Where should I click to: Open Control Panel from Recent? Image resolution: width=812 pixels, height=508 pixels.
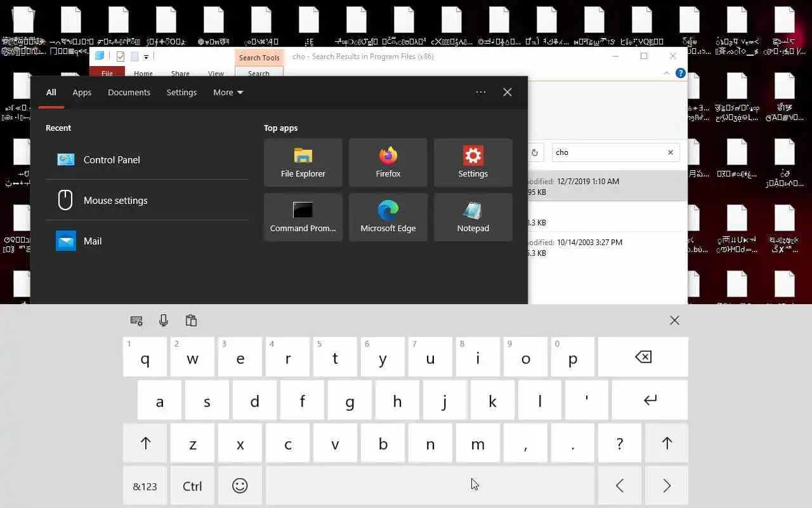coord(147,160)
